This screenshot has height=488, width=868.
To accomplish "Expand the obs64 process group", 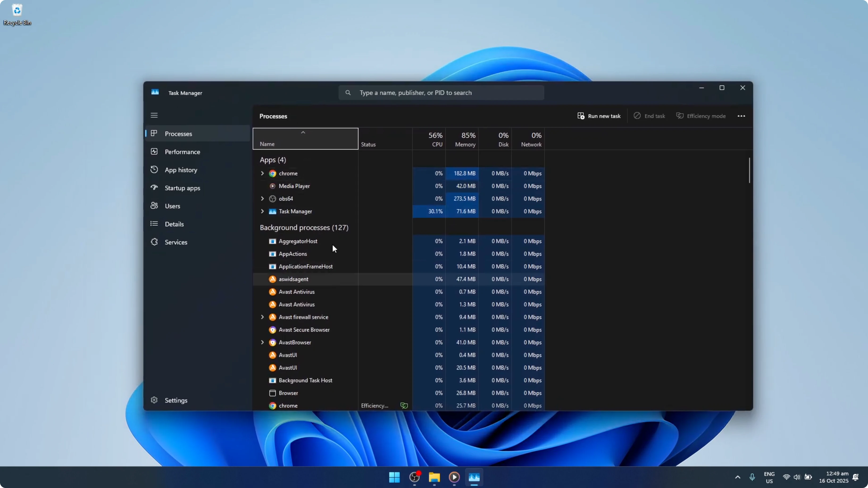I will pos(262,199).
